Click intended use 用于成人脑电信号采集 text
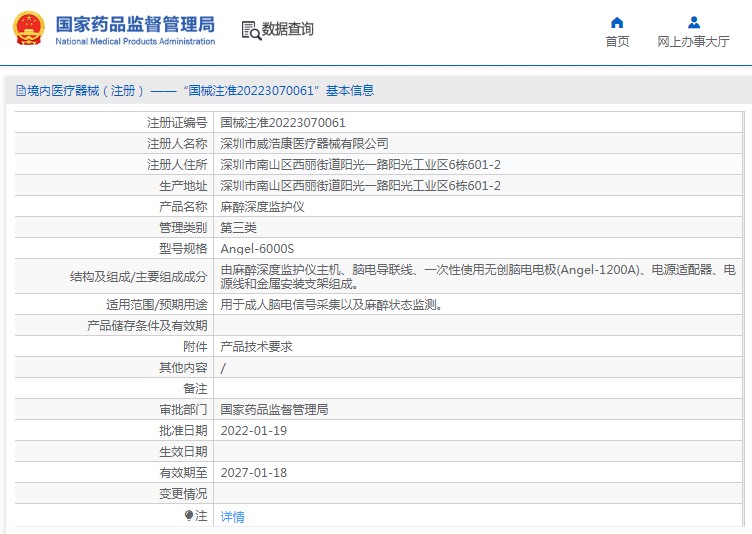 (x=331, y=305)
